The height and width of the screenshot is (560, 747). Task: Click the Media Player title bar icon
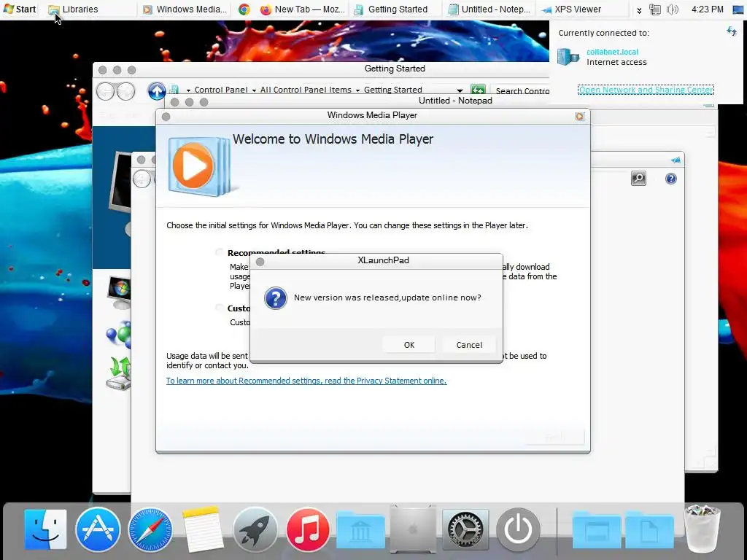(580, 116)
